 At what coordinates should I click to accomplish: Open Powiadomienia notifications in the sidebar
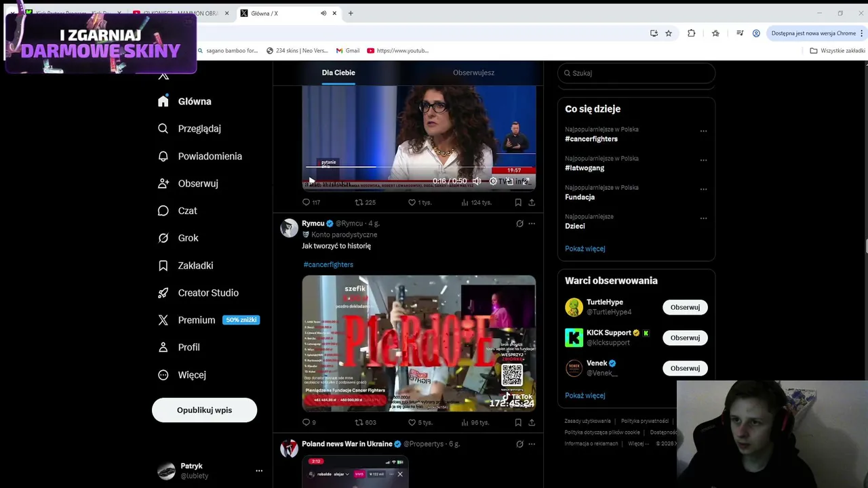tap(199, 156)
